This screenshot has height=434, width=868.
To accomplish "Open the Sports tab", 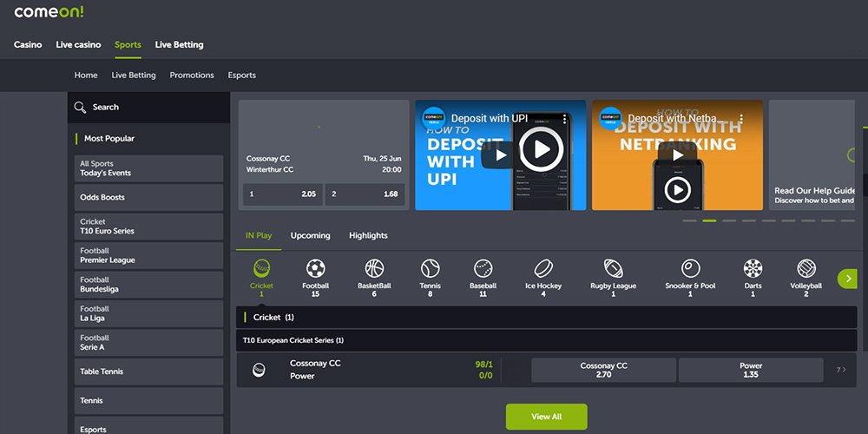I will coord(128,45).
